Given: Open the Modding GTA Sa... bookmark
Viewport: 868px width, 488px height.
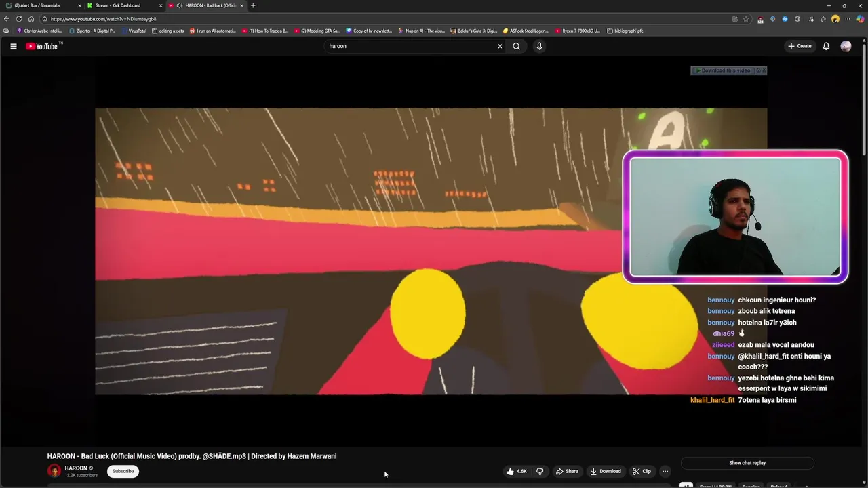Looking at the screenshot, I should (317, 30).
